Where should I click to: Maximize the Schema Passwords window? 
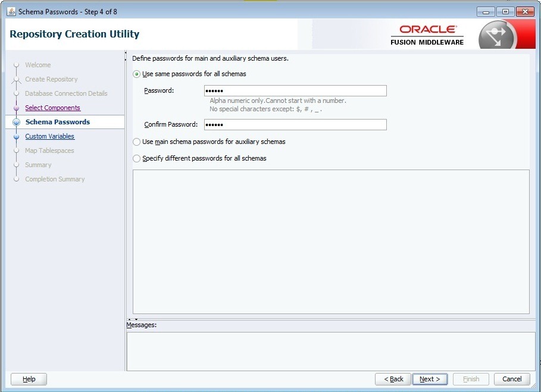(x=505, y=11)
